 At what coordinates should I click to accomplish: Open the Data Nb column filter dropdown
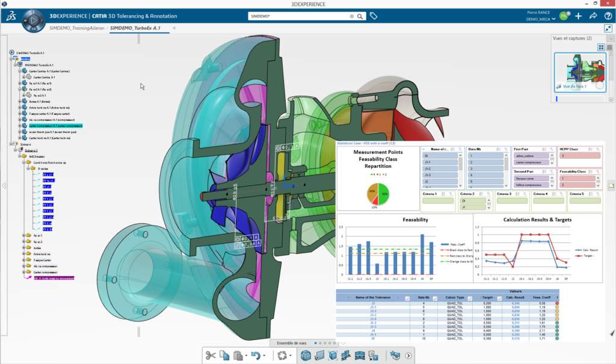[x=435, y=298]
